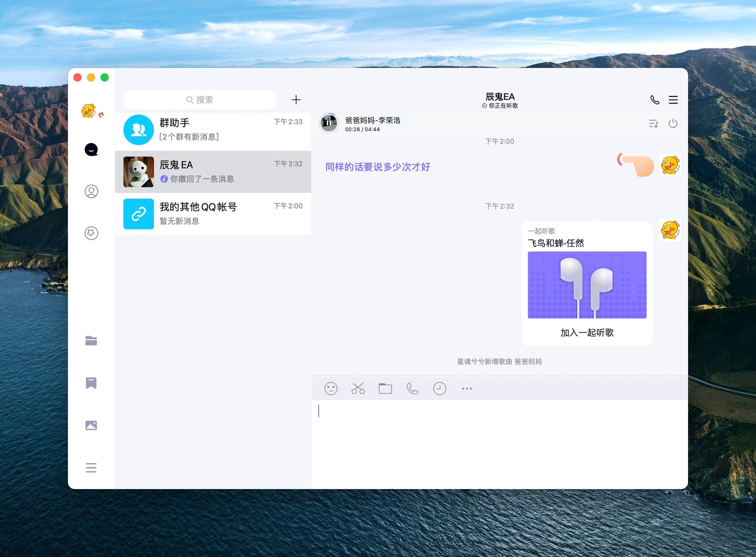Screen dimensions: 756x557
Task: Open chat history with the clock icon
Action: tap(440, 388)
